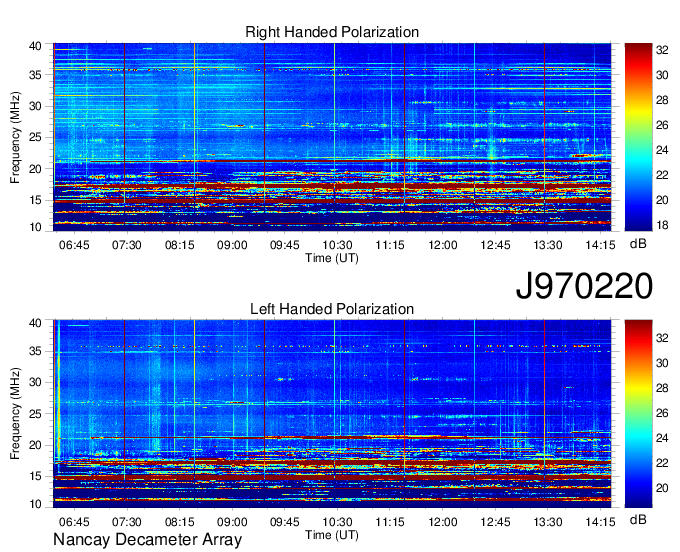Click the 32 value on left-handed colorbar
This screenshot has width=680, height=552.
tap(662, 338)
